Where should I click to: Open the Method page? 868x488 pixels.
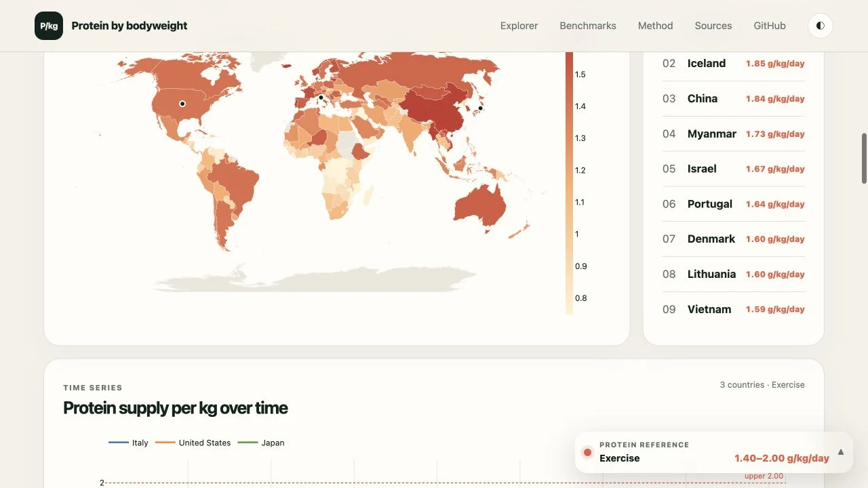point(656,26)
